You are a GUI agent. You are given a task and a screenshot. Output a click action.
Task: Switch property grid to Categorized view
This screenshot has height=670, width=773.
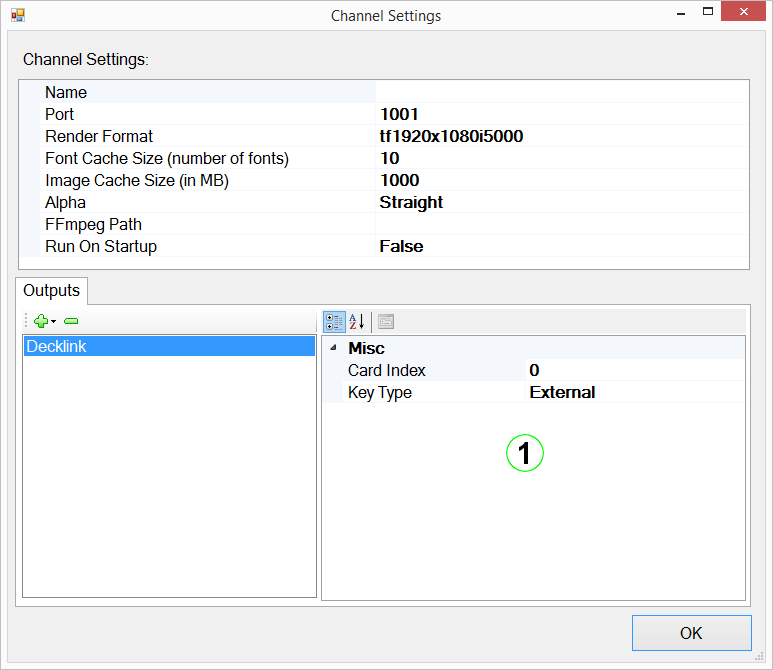tap(334, 322)
